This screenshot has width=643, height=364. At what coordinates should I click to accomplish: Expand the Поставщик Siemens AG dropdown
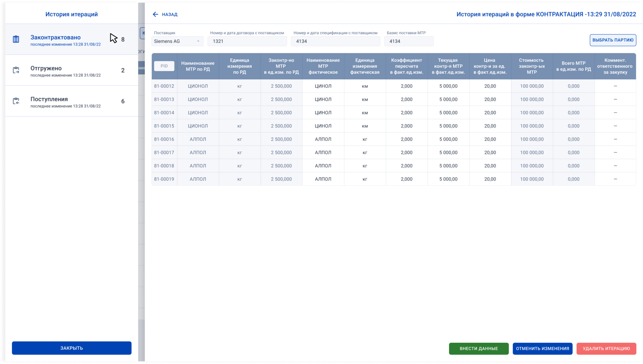point(177,41)
